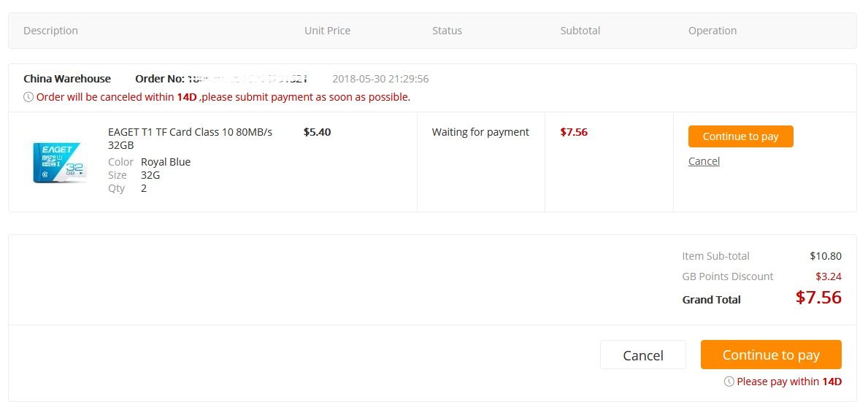Click the Status column header
Screen dimensions: 868x410
pos(447,31)
